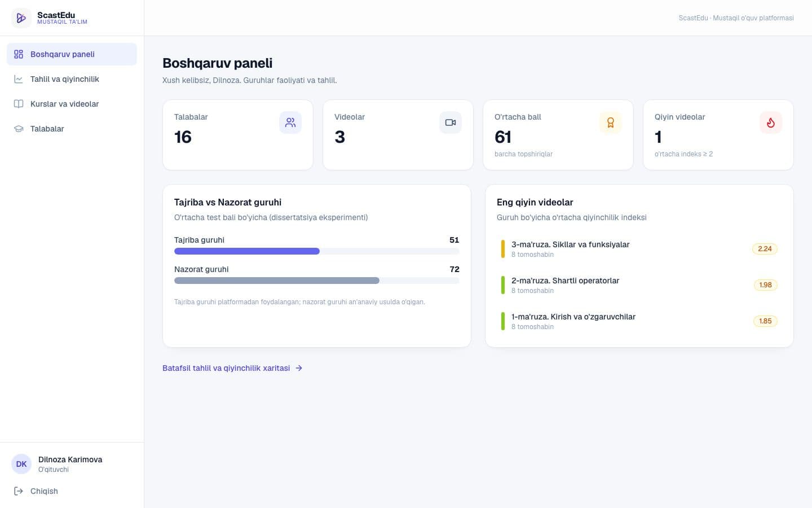Click the Kurslar va videolar book icon

(x=19, y=104)
